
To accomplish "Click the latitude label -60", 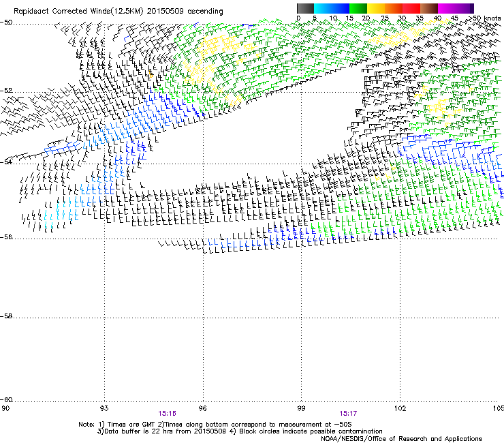I will point(6,400).
